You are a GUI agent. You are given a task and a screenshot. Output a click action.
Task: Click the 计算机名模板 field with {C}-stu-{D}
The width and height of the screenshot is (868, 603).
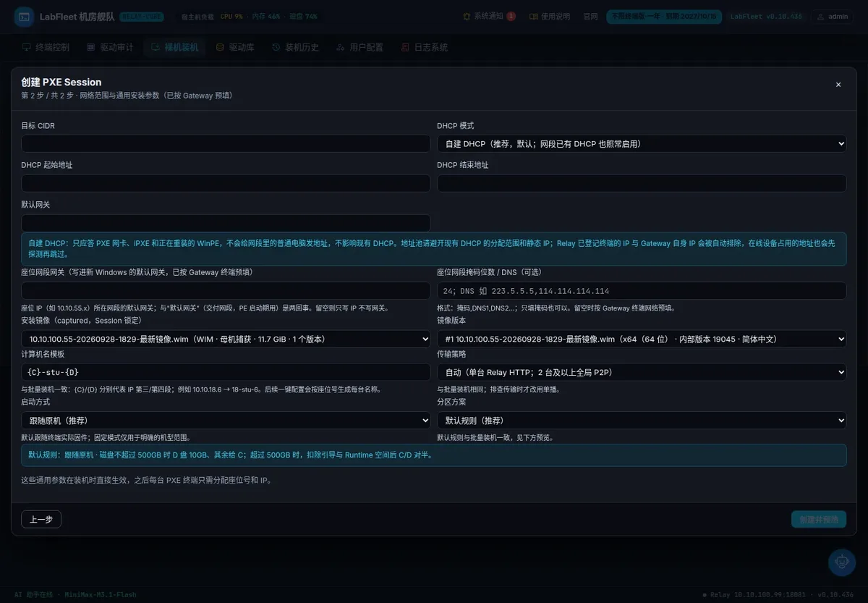pyautogui.click(x=226, y=372)
